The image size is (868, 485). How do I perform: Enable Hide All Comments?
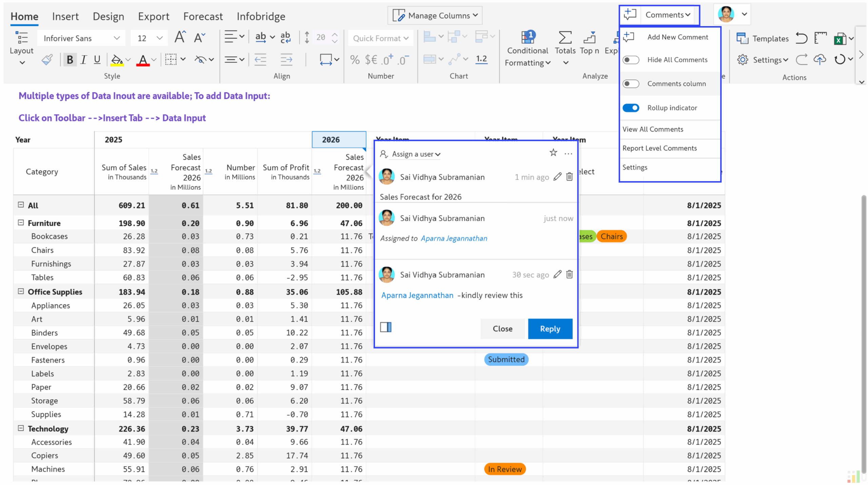click(x=631, y=59)
